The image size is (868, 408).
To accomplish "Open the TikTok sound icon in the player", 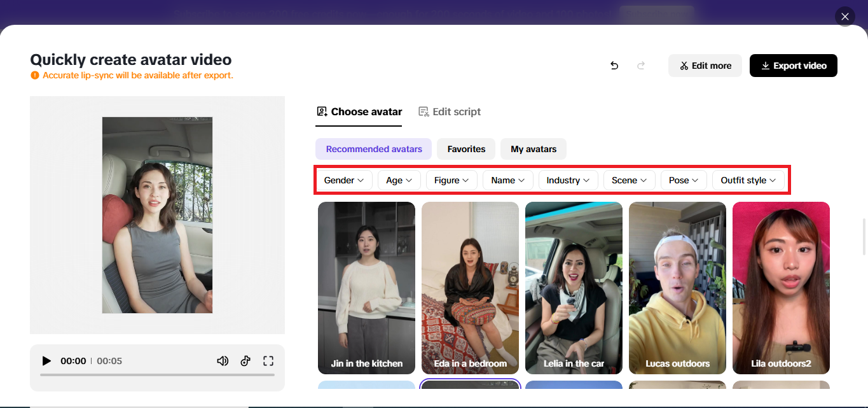I will pos(245,361).
